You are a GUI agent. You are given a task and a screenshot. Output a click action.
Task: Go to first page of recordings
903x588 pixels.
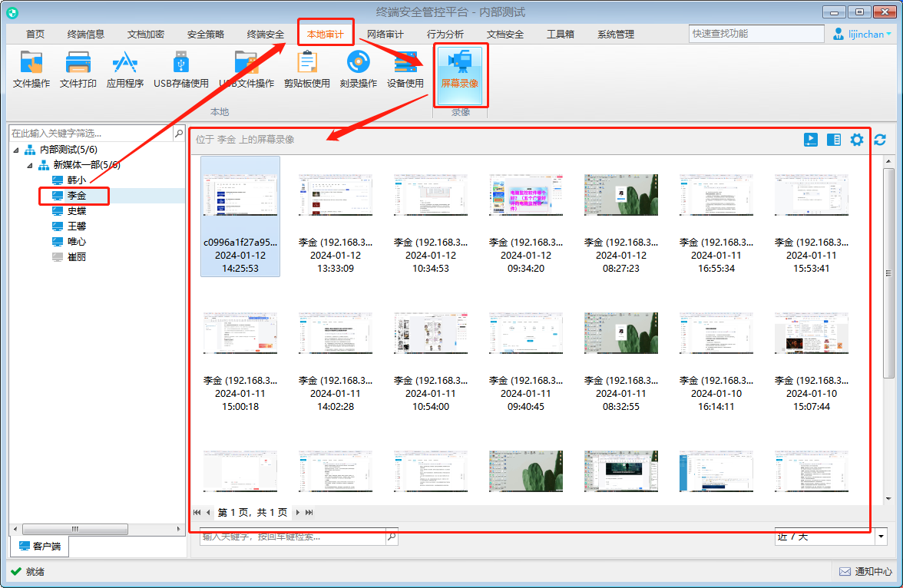[x=197, y=512]
